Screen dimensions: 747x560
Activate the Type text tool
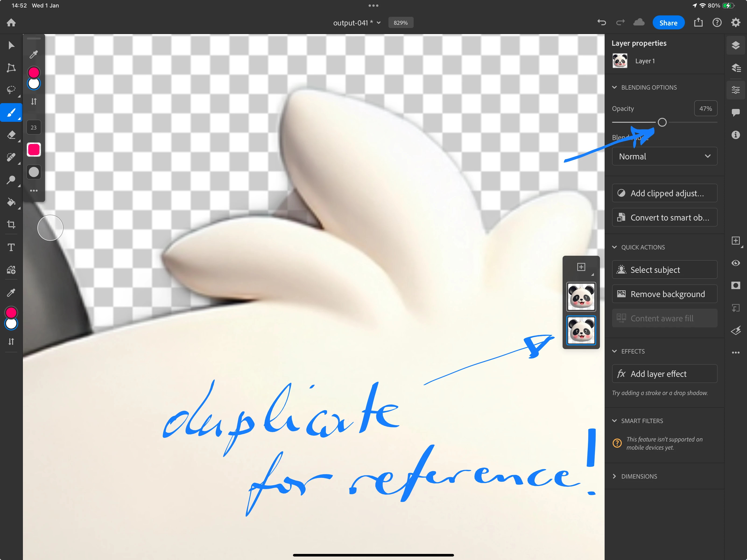tap(11, 247)
